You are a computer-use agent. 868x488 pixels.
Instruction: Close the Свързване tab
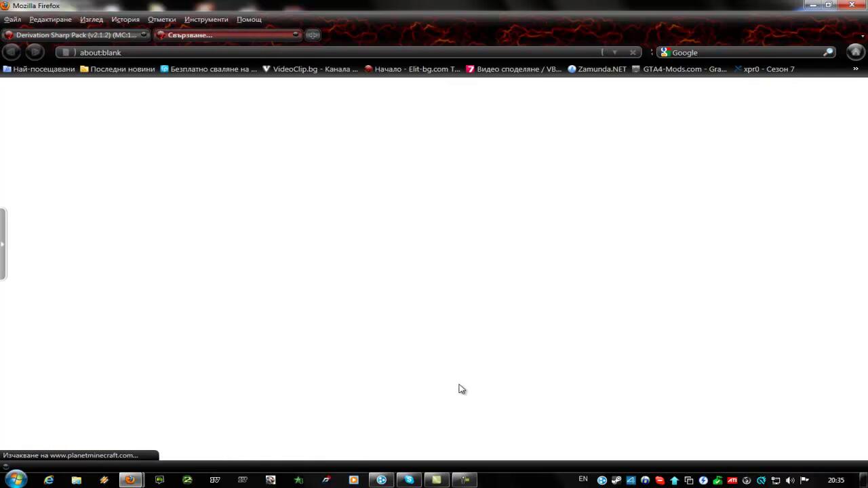[296, 35]
